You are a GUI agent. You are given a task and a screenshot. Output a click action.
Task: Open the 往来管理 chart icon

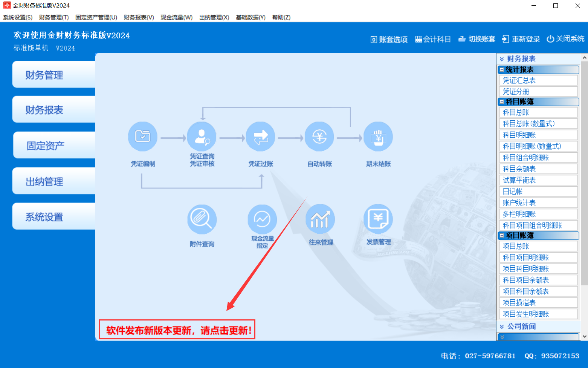pos(320,219)
